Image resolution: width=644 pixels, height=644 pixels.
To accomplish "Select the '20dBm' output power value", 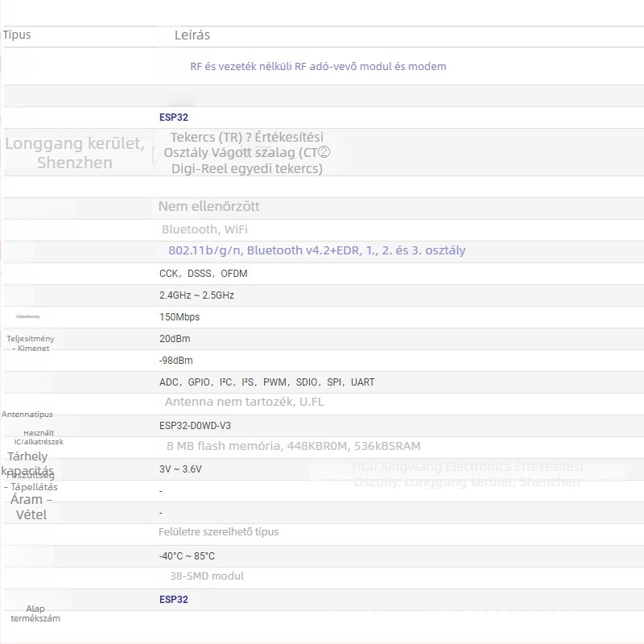I will pos(175,339).
